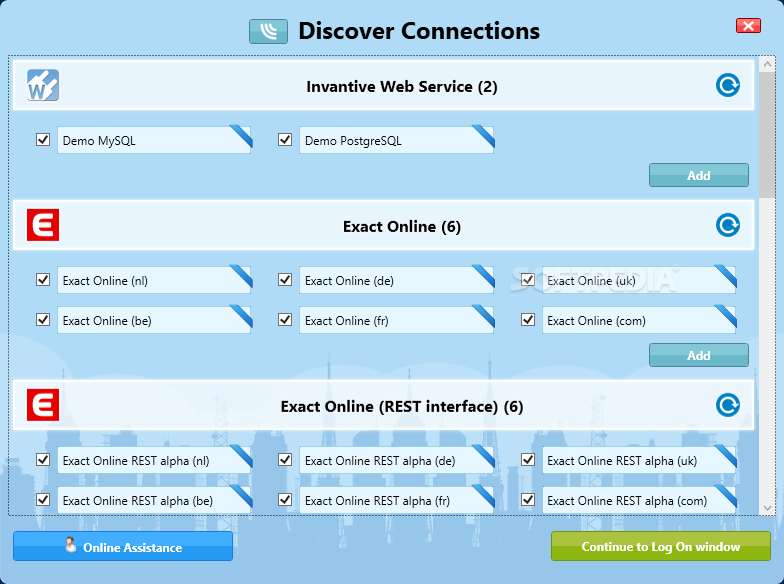Click the blue ribbon on Exact Online (fr)

click(x=483, y=317)
